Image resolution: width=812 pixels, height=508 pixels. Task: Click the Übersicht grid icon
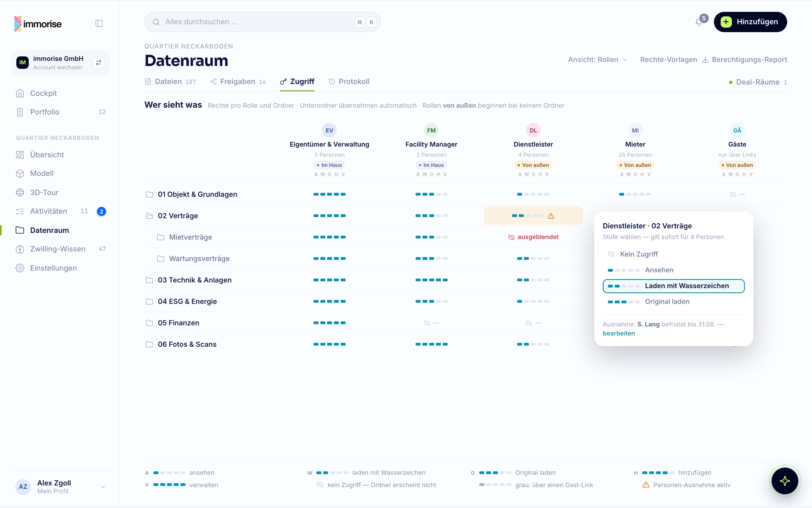(20, 155)
